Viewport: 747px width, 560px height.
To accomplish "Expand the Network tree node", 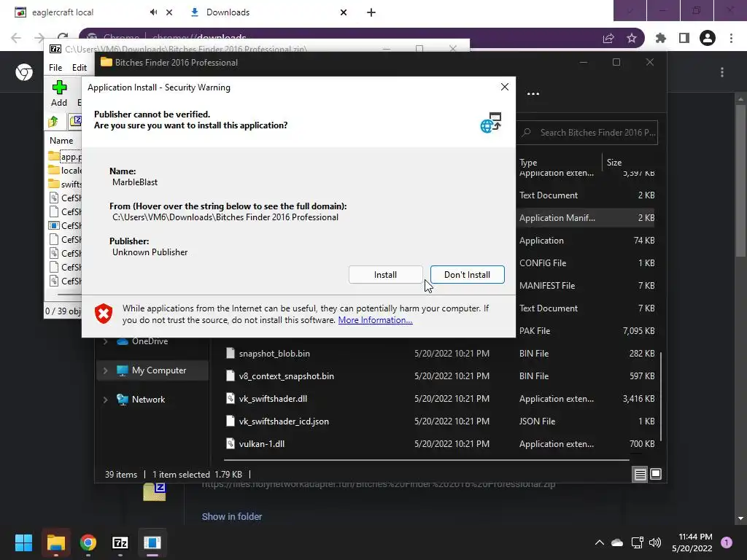I will click(x=105, y=400).
